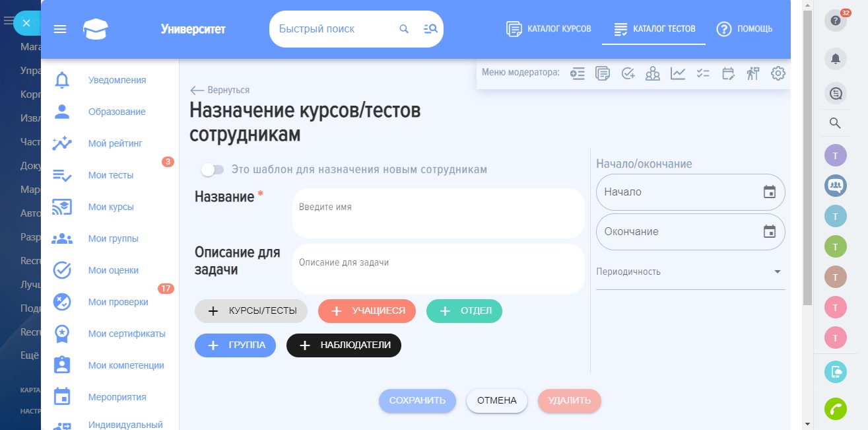Open moderator menu settings gear icon
The width and height of the screenshot is (868, 430).
(778, 73)
